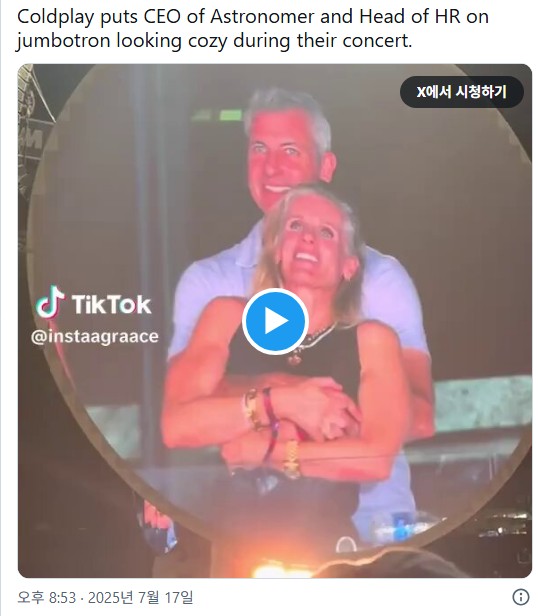Click the gold wristwatch in the video
538x616 pixels.
click(292, 458)
